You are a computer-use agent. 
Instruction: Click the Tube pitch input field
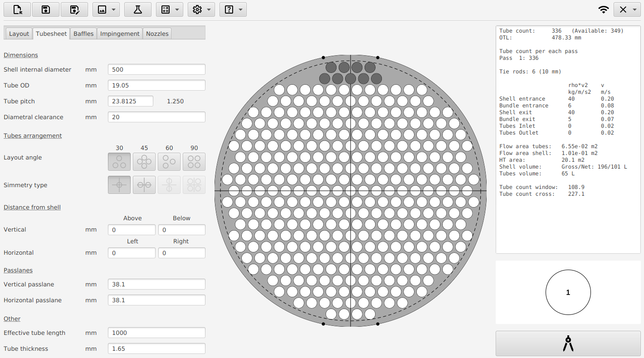(131, 101)
